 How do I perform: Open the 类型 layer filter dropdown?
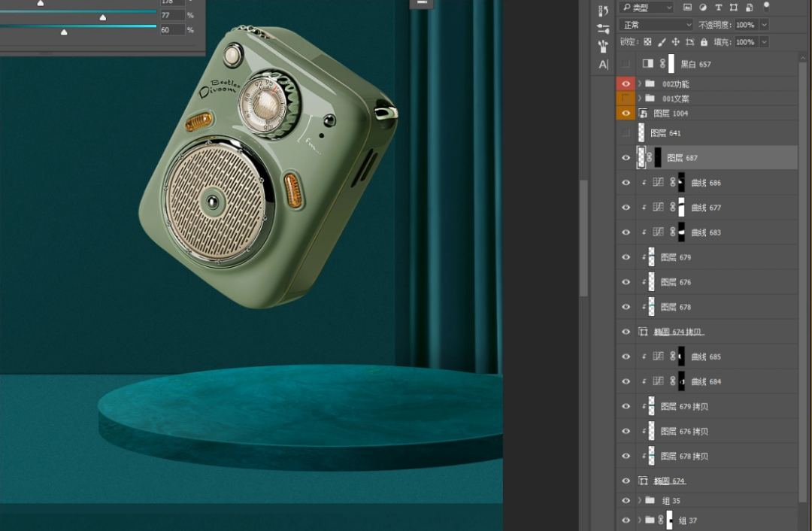pos(646,8)
